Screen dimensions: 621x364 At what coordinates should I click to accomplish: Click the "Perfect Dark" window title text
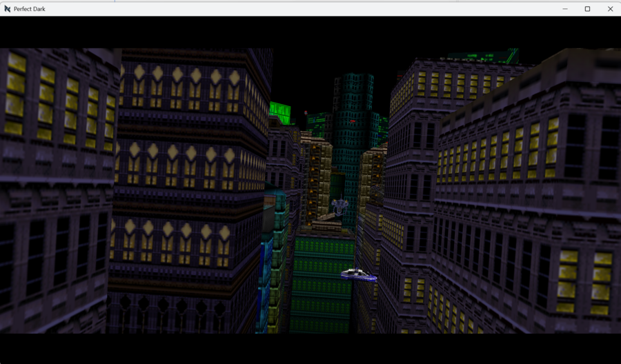click(x=30, y=9)
